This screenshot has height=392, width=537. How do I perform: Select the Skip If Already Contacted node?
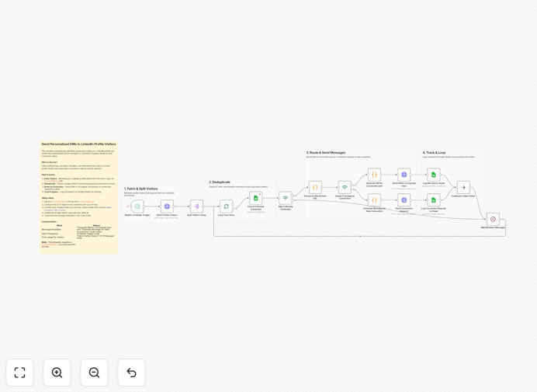coord(286,198)
